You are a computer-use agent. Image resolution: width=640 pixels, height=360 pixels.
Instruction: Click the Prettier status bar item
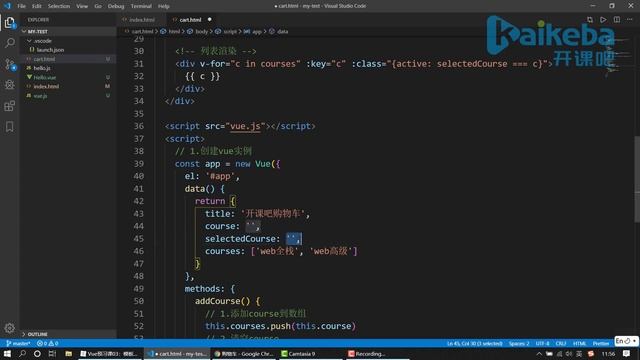tap(601, 344)
